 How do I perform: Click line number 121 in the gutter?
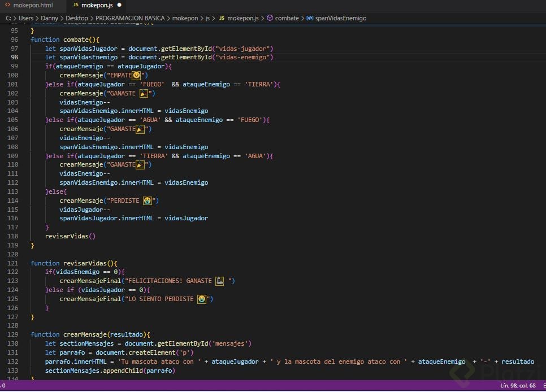pyautogui.click(x=13, y=263)
